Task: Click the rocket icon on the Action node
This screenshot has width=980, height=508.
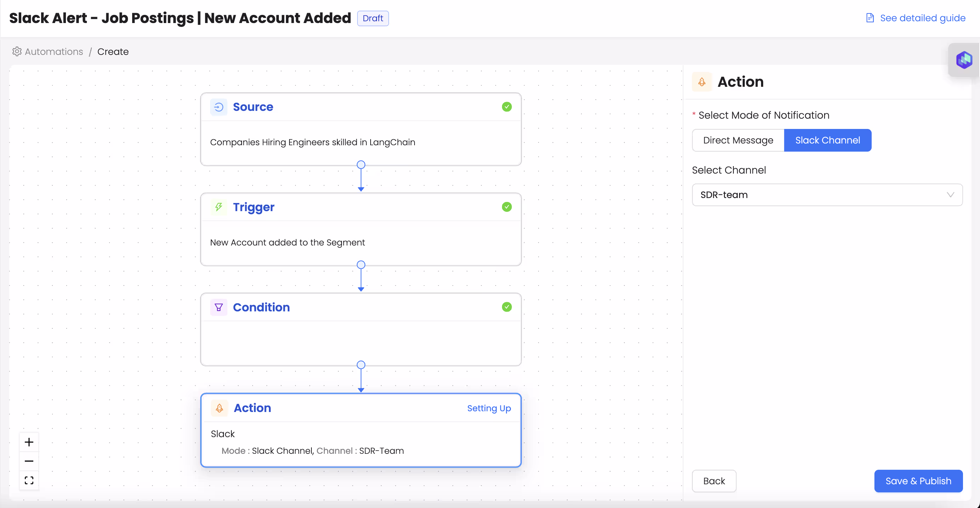Action: 220,408
